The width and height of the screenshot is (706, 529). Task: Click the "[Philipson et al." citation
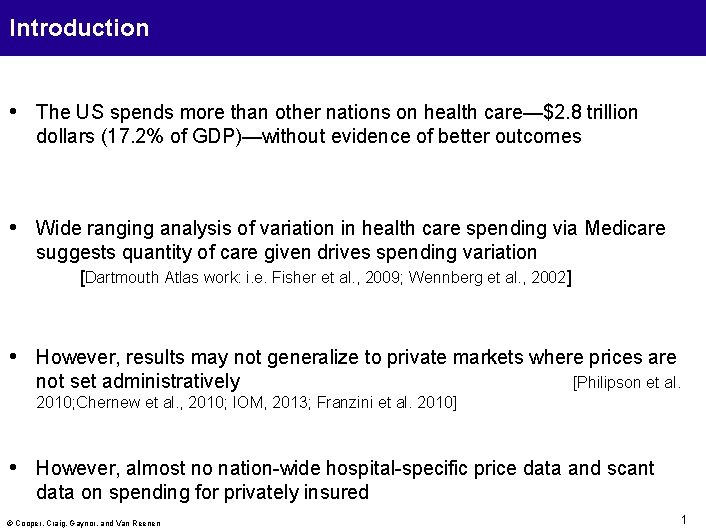click(627, 383)
